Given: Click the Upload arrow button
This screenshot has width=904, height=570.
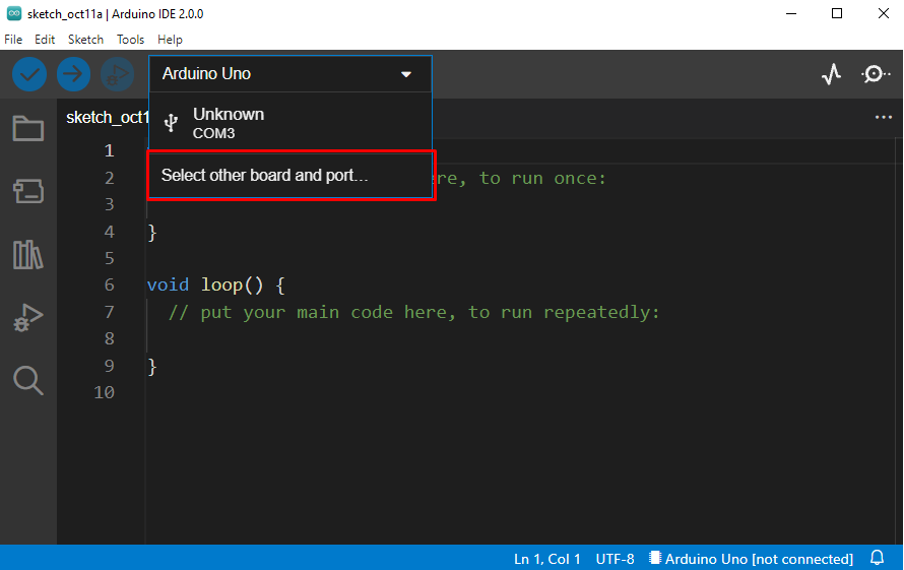Looking at the screenshot, I should click(x=73, y=74).
